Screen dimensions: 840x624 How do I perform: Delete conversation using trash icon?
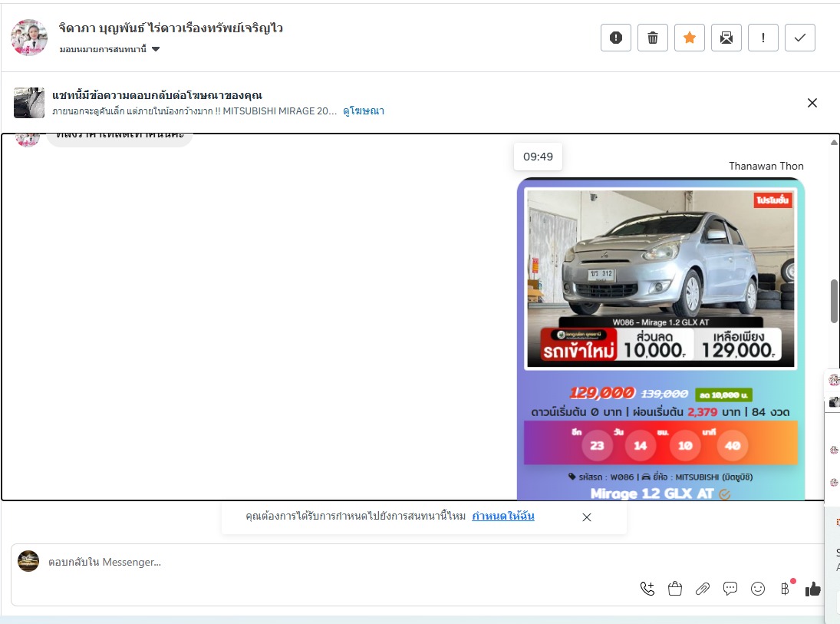pos(653,38)
